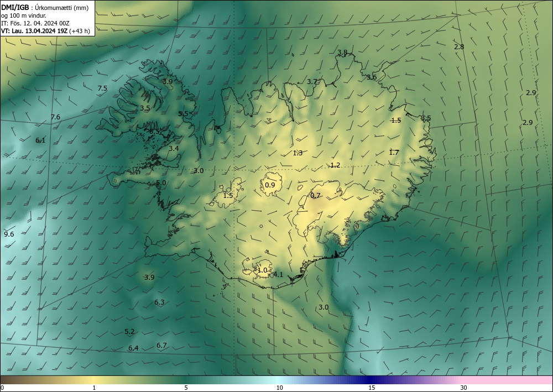
Task: Click the 1.2 value label
Action: pos(336,165)
